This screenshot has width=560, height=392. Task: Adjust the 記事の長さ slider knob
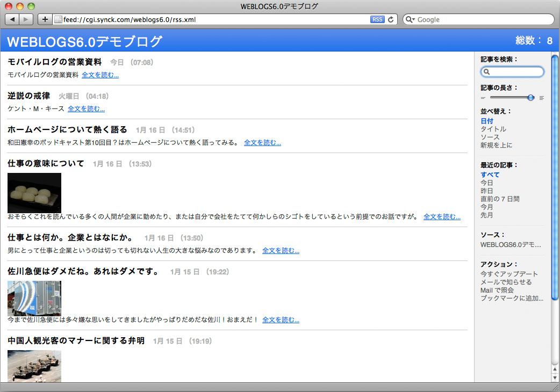(531, 97)
